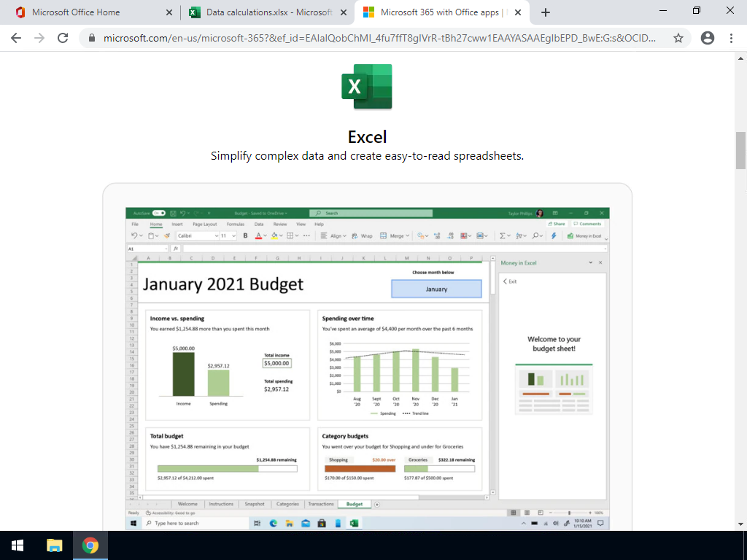Click the total budget green progress bar
This screenshot has width=747, height=560.
point(228,469)
